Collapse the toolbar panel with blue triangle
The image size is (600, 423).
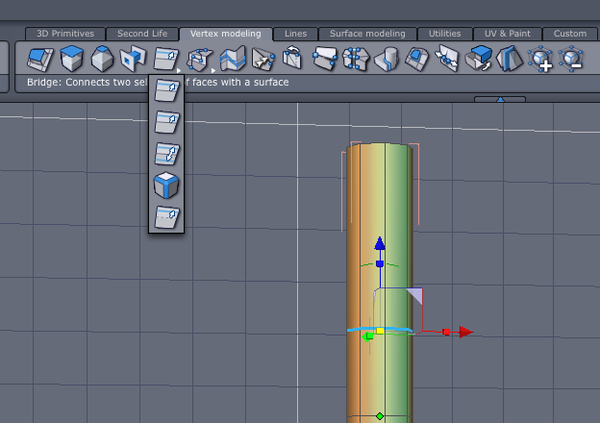pyautogui.click(x=500, y=99)
